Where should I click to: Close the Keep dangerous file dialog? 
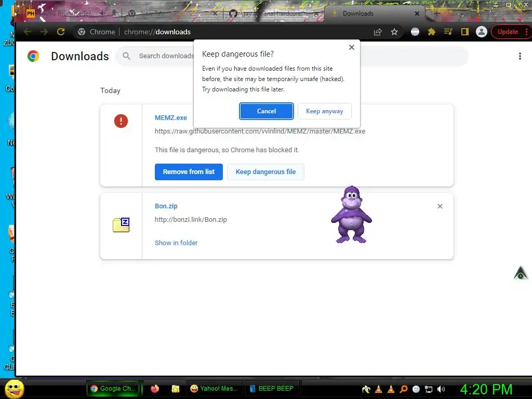tap(352, 47)
